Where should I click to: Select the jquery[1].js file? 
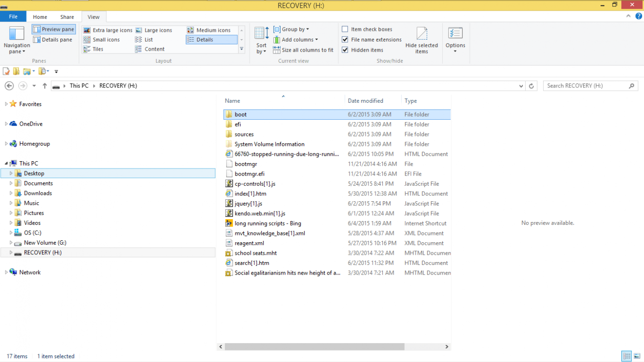pos(337,203)
